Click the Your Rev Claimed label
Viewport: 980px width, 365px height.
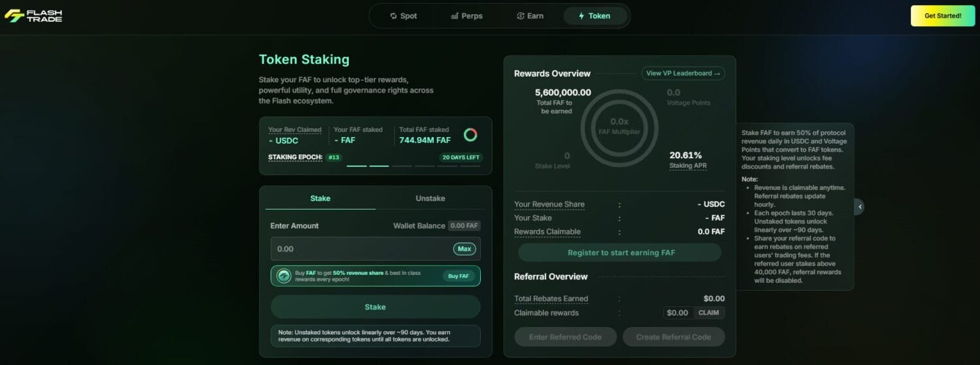tap(295, 129)
